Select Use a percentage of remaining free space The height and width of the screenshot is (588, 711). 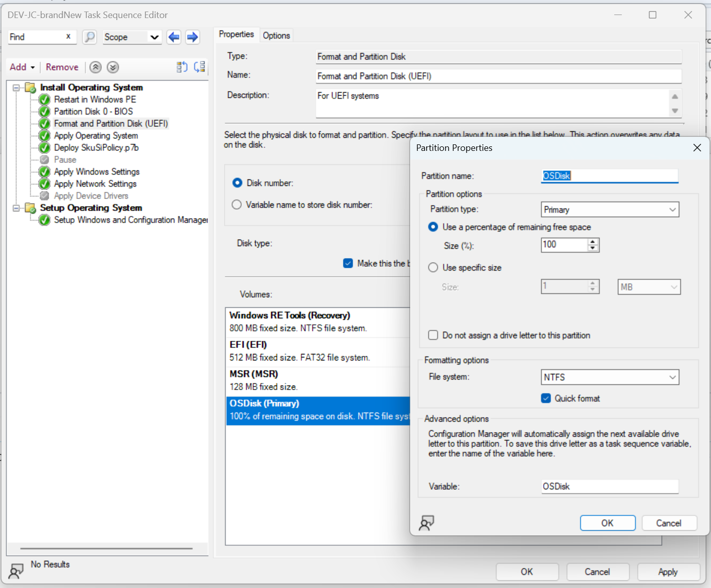coord(433,227)
